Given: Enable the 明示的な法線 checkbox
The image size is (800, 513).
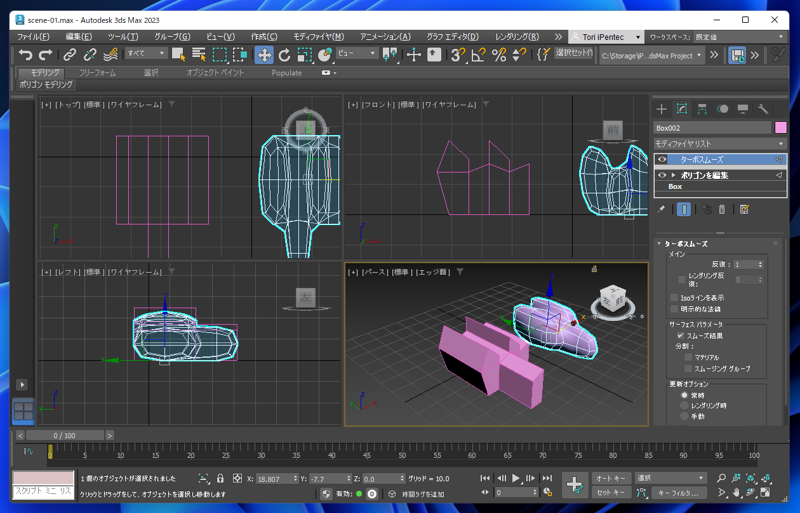Looking at the screenshot, I should point(674,309).
